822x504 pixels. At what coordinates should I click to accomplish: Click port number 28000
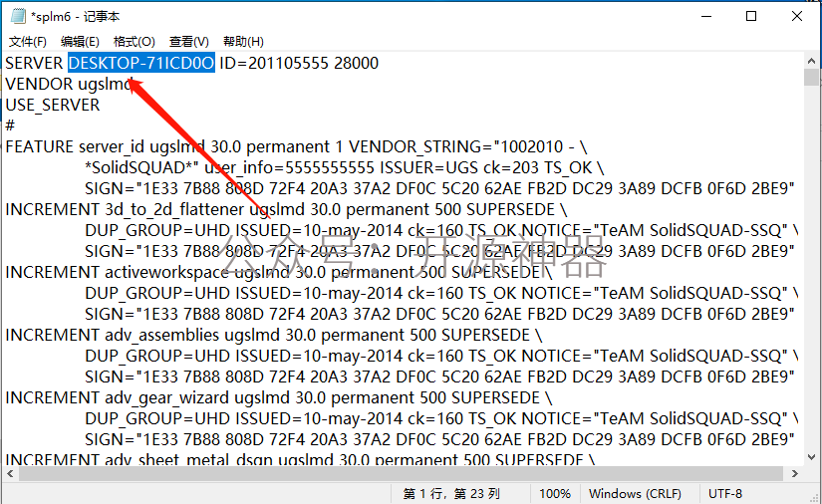[356, 63]
